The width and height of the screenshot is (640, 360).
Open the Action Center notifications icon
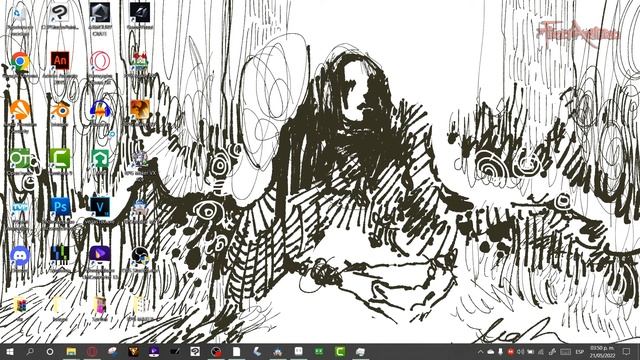[627, 351]
